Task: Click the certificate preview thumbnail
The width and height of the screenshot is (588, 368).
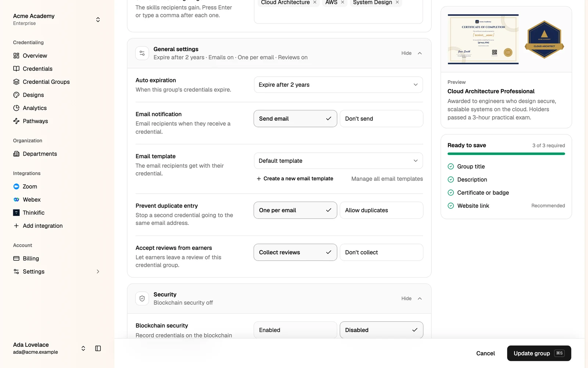Action: 483,39
